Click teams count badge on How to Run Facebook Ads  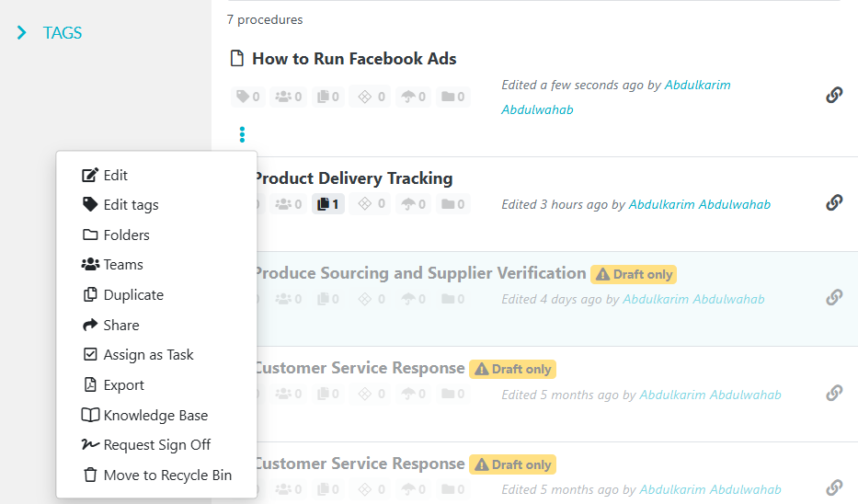pos(289,97)
